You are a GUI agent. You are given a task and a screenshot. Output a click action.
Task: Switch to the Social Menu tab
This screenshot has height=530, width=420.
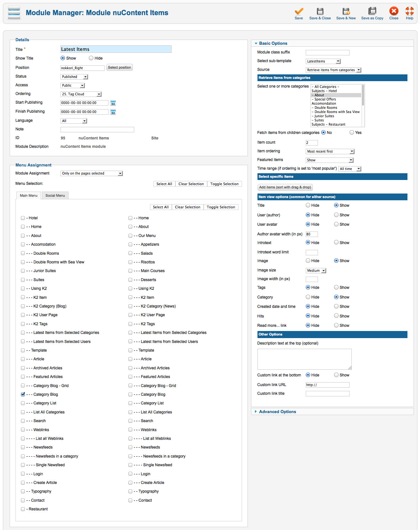pos(55,195)
